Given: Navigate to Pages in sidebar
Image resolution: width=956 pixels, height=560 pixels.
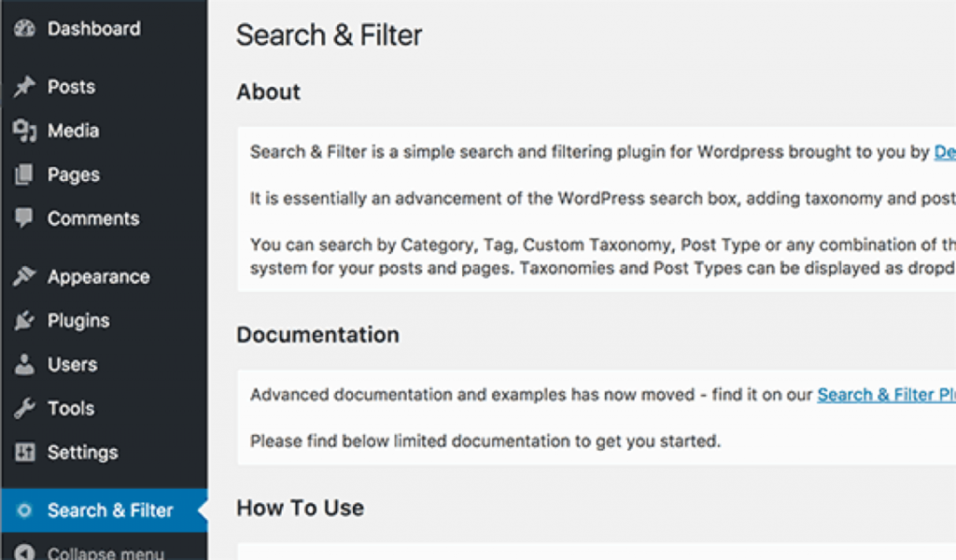Looking at the screenshot, I should tap(74, 175).
